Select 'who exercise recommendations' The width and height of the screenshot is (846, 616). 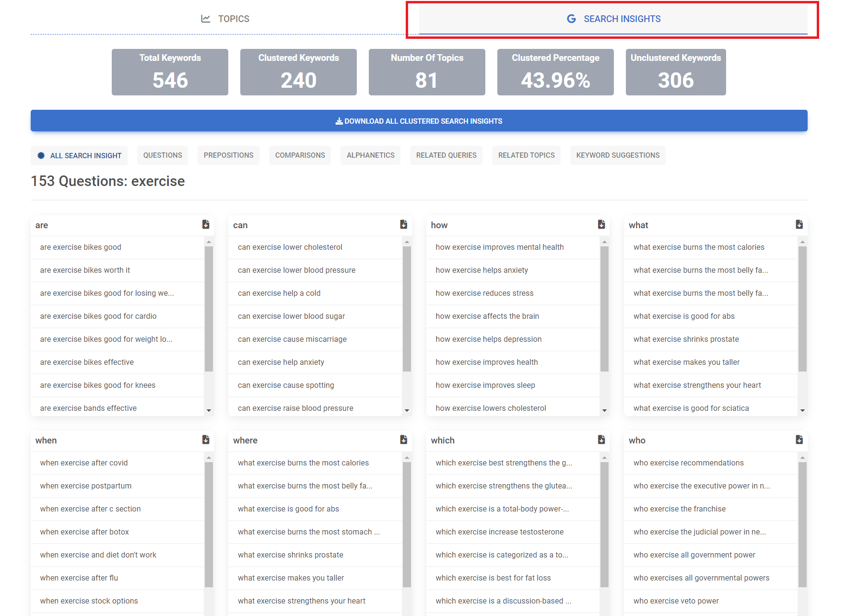click(x=711, y=463)
